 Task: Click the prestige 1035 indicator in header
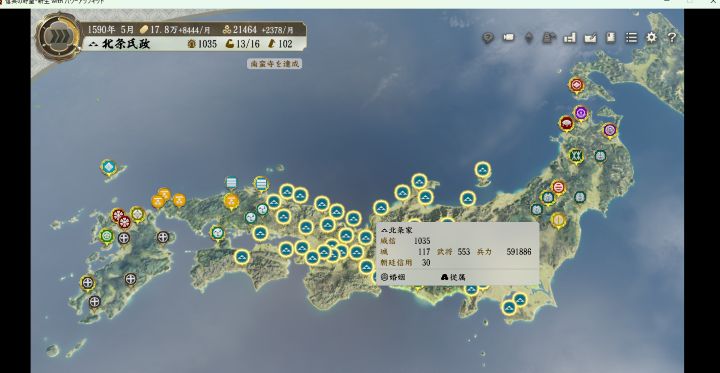202,44
